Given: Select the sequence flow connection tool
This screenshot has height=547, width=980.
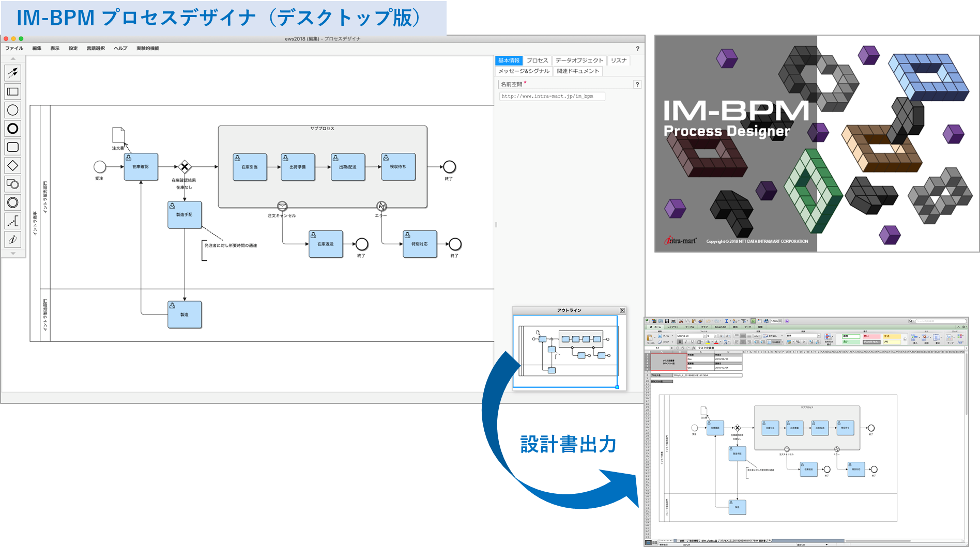Looking at the screenshot, I should [x=13, y=73].
